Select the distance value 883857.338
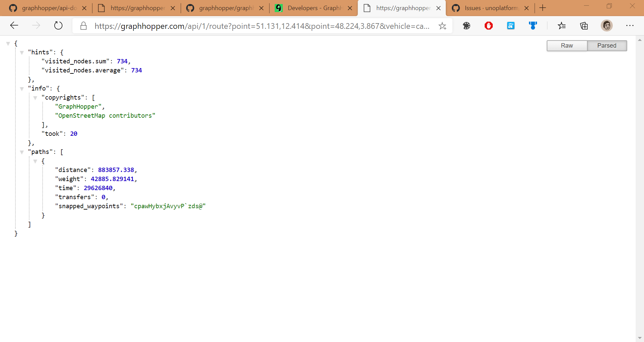 point(116,170)
